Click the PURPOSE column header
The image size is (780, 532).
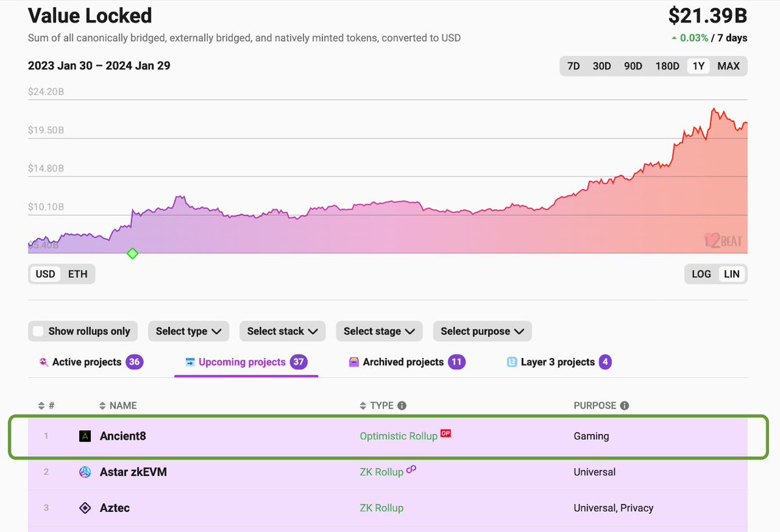coord(595,405)
